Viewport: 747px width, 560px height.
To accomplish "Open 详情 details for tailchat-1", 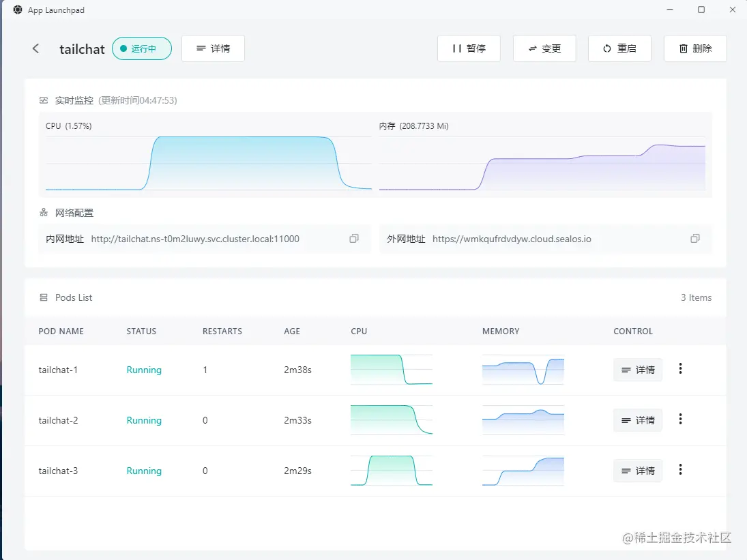I will pyautogui.click(x=638, y=370).
